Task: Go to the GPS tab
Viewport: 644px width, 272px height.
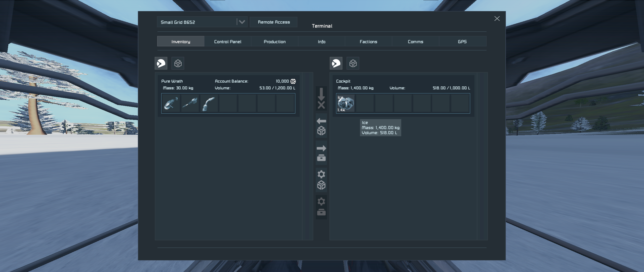Action: tap(462, 42)
